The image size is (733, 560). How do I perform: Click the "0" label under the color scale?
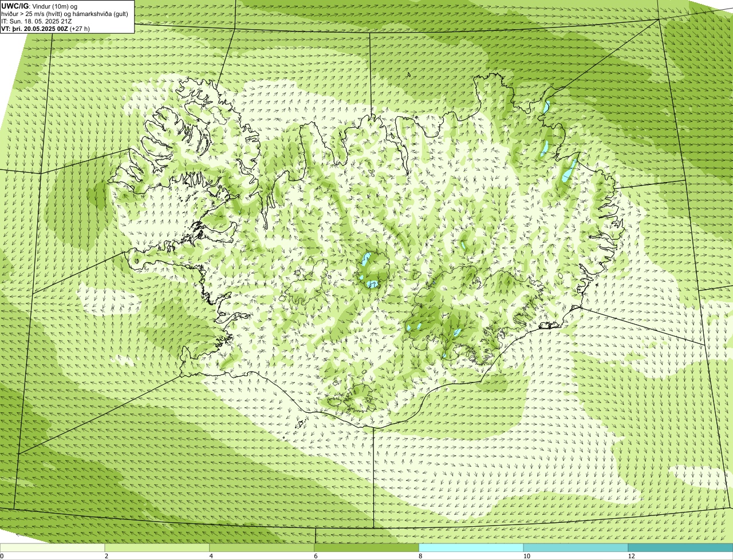(2, 556)
